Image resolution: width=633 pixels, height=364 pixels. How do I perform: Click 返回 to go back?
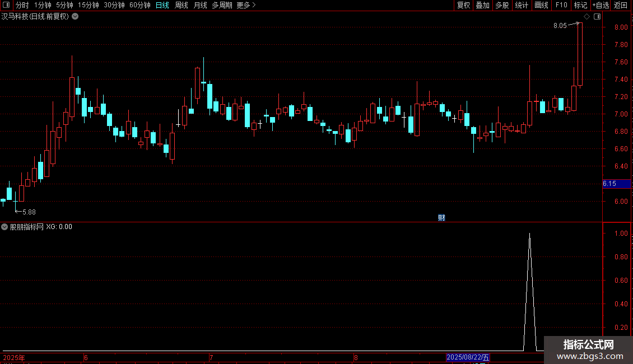[x=621, y=5]
